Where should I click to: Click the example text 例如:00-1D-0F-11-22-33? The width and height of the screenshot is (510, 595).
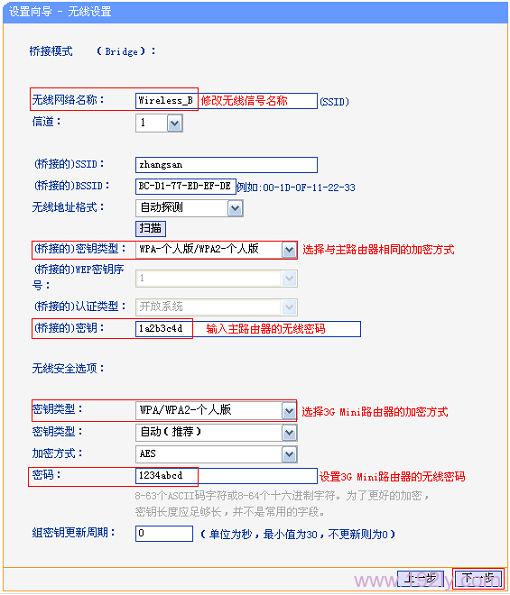tap(296, 187)
